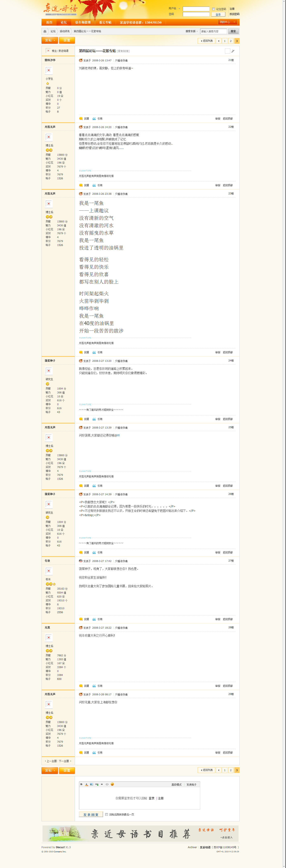Viewport: 286px width, 868px height.
Task: Check 回帖后跳转到最后一页 option
Action: 106,815
